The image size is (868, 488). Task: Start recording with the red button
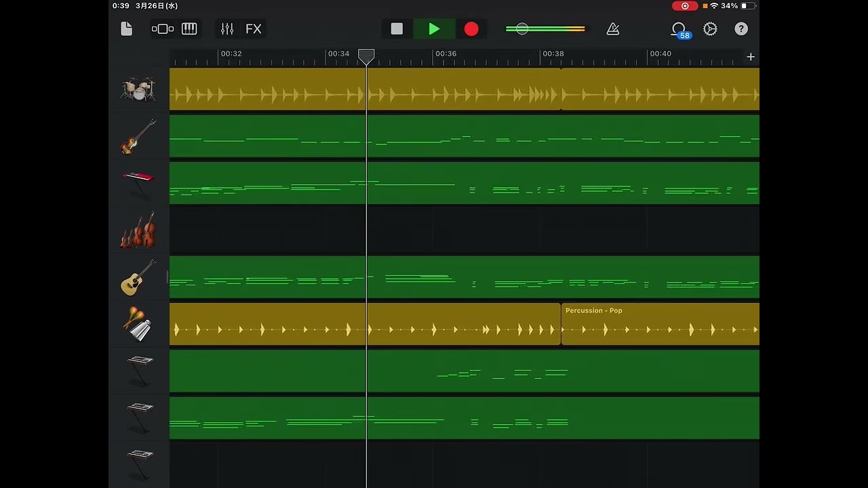(x=471, y=28)
